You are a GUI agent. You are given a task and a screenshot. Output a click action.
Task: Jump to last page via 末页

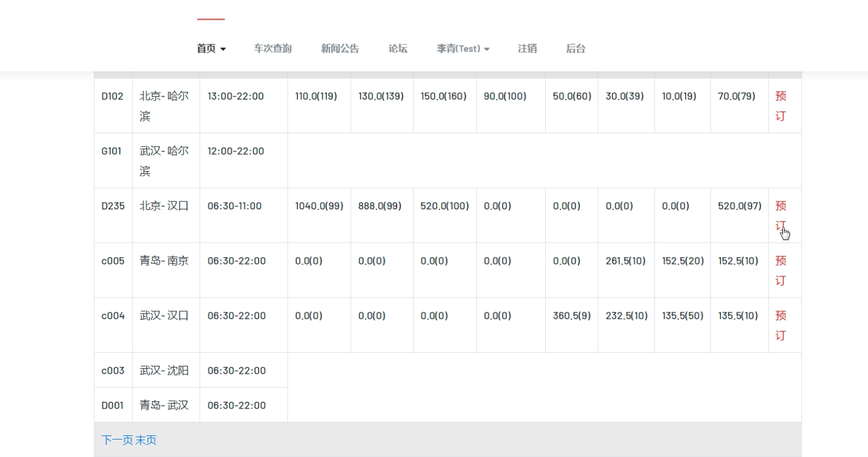(x=146, y=440)
